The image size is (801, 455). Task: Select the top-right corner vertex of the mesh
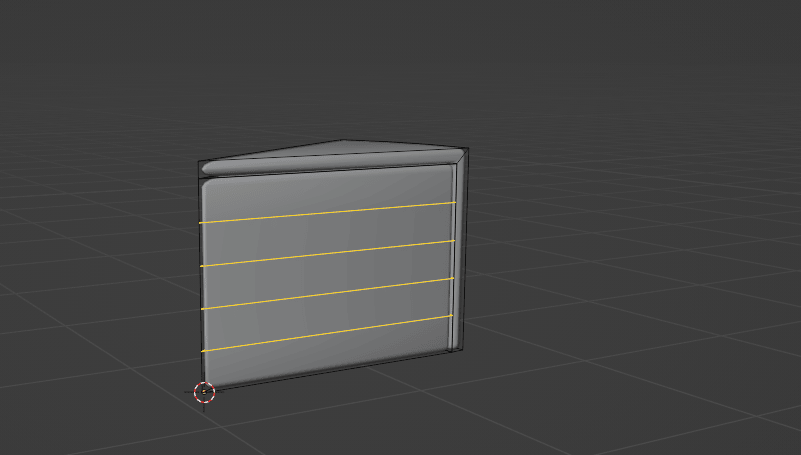coord(468,150)
